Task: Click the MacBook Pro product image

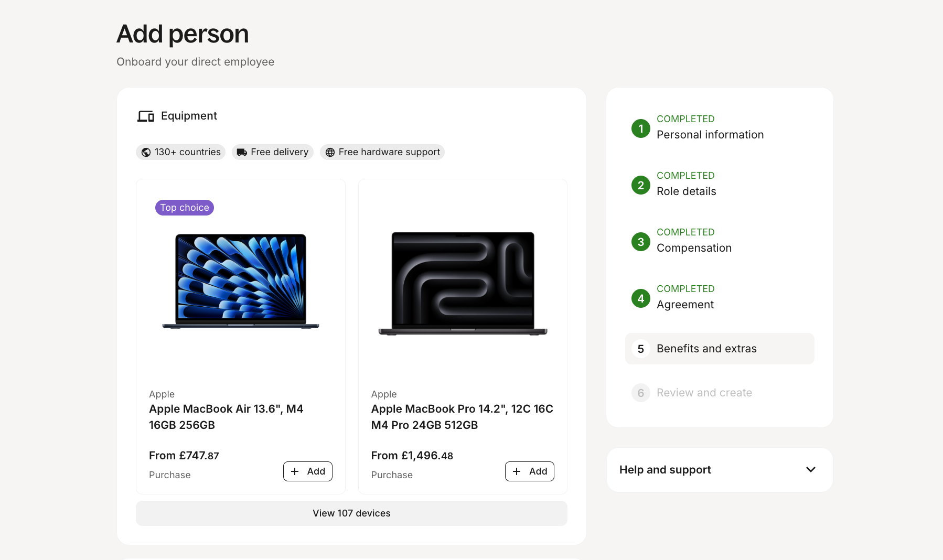Action: [463, 283]
